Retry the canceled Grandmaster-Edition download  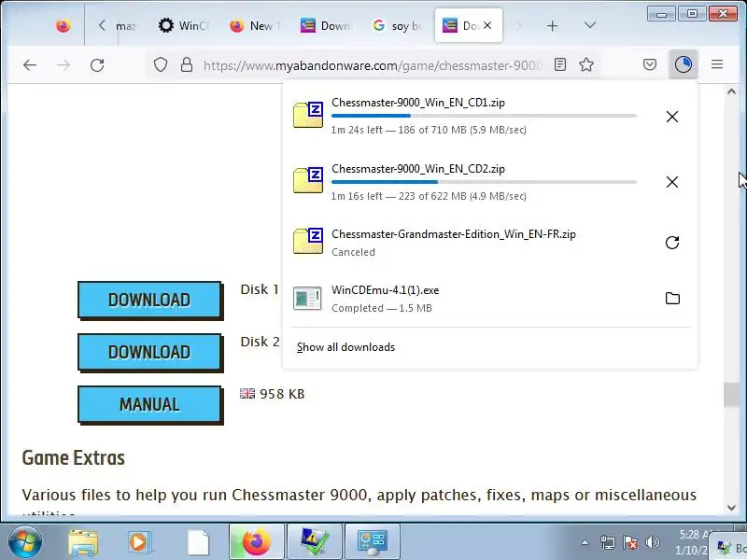671,243
